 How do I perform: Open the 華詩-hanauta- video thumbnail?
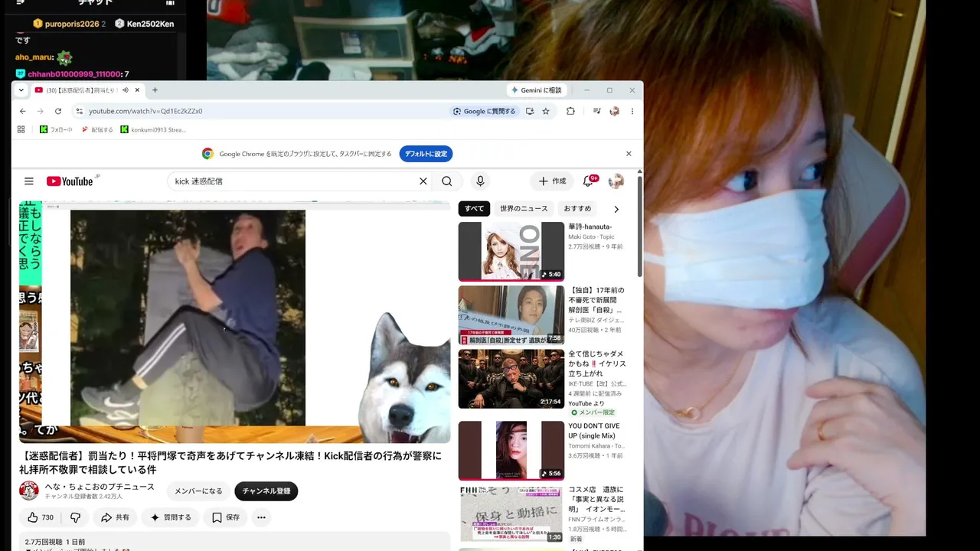(511, 251)
